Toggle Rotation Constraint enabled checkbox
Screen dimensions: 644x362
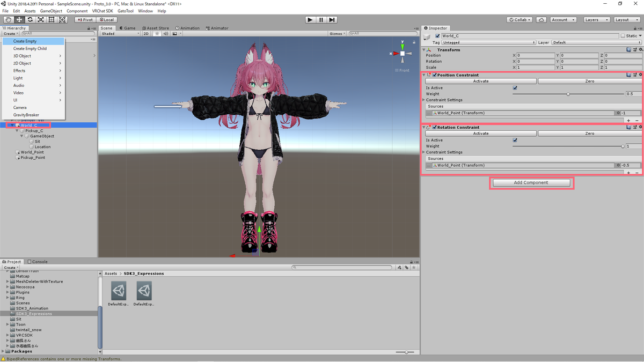(435, 127)
